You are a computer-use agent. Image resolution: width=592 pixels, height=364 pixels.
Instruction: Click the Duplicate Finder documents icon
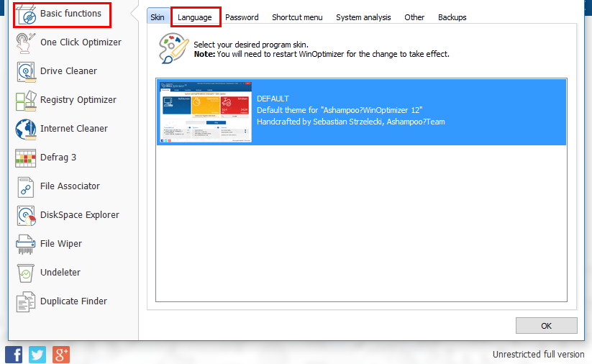coord(26,301)
